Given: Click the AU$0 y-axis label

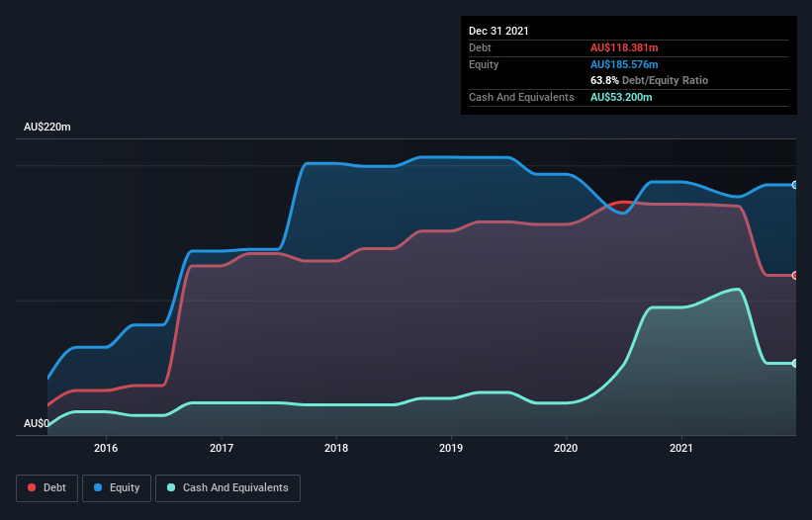Looking at the screenshot, I should click(37, 423).
